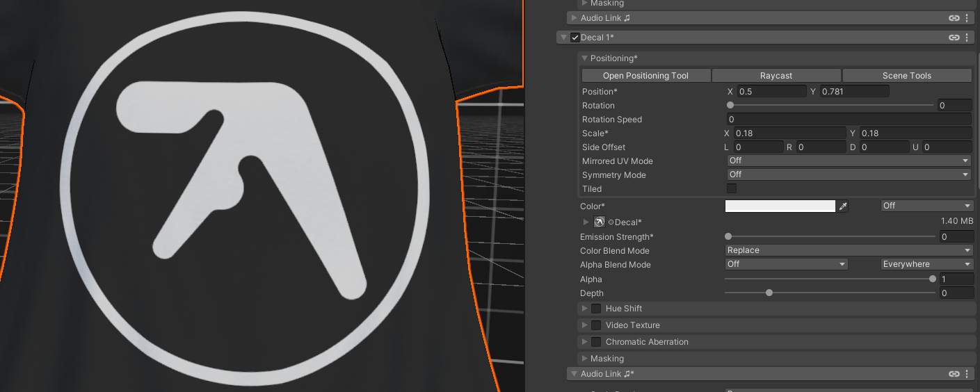Select the Decal texture thumbnail icon

tap(600, 222)
